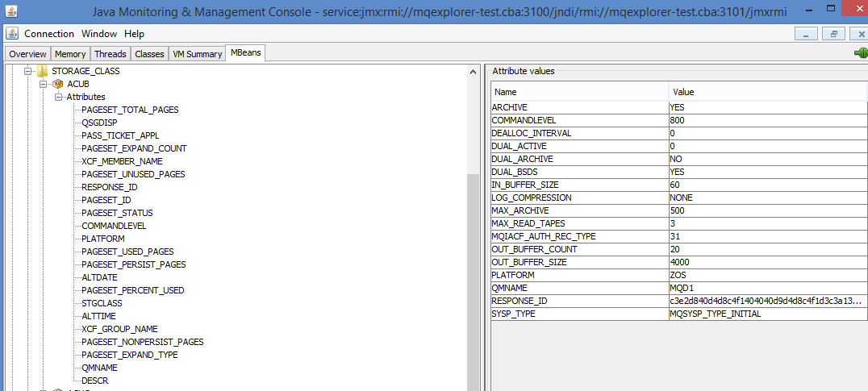The width and height of the screenshot is (868, 391).
Task: Click the green connection status plug icon
Action: click(x=860, y=53)
